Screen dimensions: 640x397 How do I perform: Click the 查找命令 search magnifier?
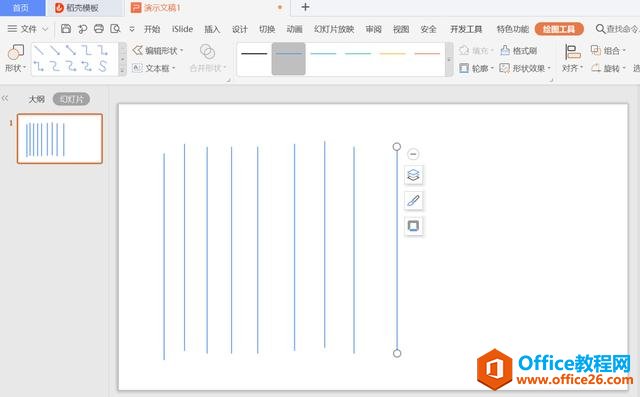pyautogui.click(x=600, y=29)
